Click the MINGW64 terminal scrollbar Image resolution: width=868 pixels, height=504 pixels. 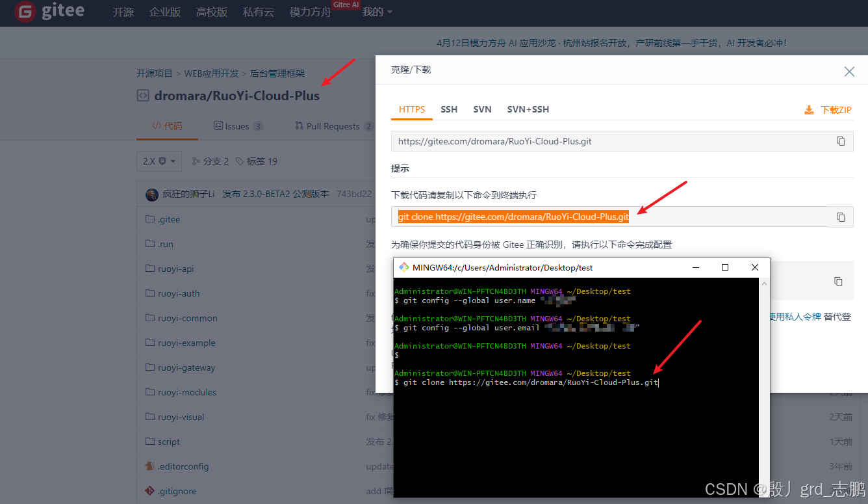tap(764, 388)
